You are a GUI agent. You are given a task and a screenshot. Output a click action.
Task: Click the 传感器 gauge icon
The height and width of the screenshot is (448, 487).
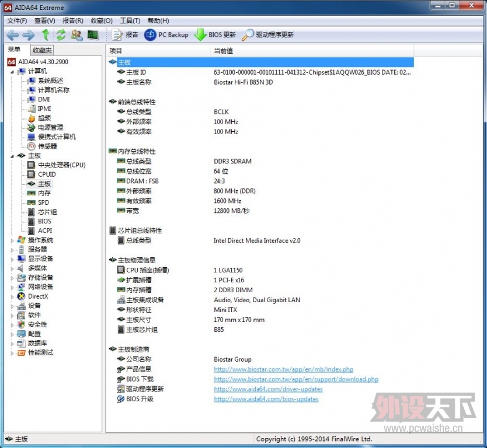pos(32,146)
